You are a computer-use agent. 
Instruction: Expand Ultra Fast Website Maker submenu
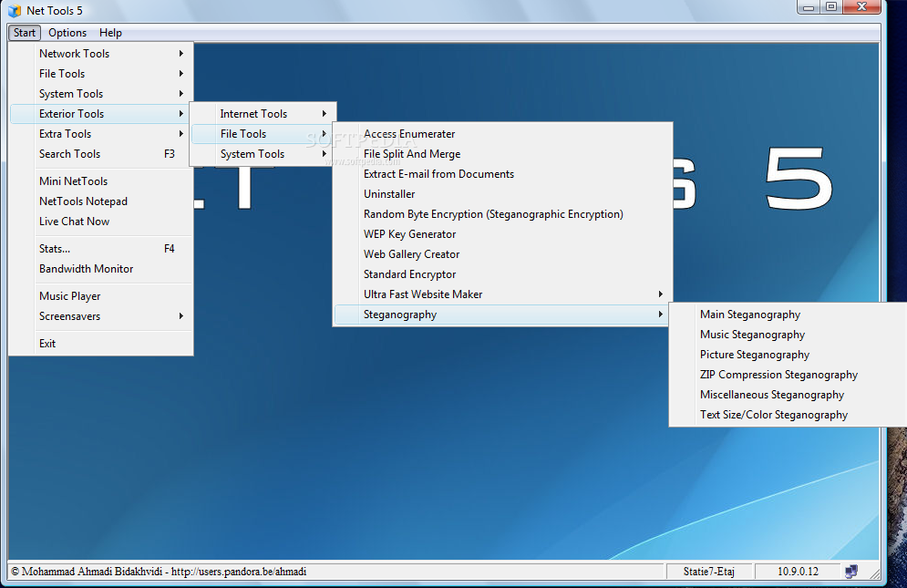coord(502,294)
